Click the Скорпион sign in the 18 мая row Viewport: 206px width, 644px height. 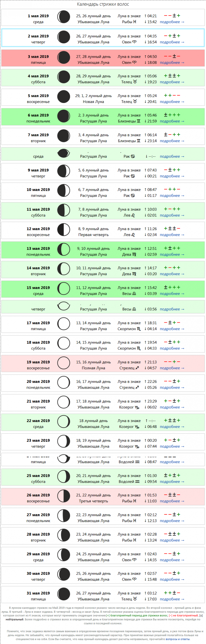coord(129,348)
